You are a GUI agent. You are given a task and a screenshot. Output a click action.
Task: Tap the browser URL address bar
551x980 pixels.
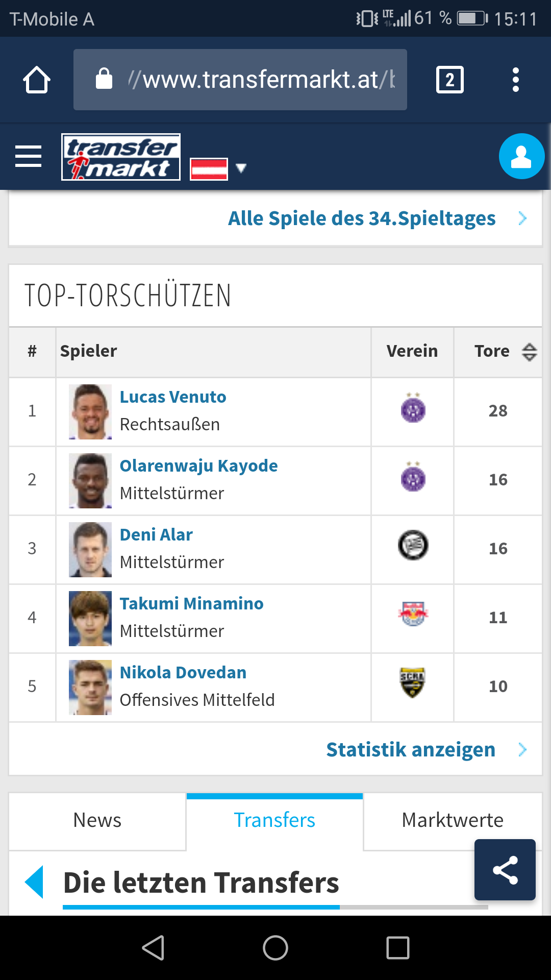click(x=240, y=80)
